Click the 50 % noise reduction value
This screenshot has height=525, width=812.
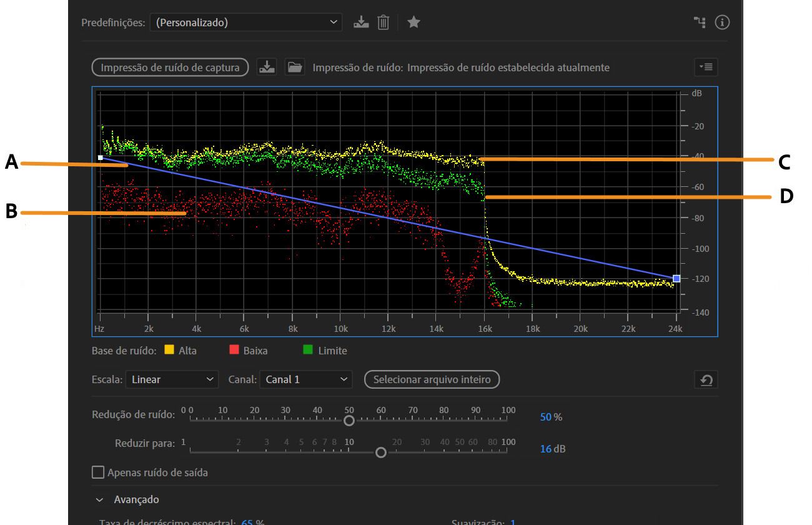point(546,417)
